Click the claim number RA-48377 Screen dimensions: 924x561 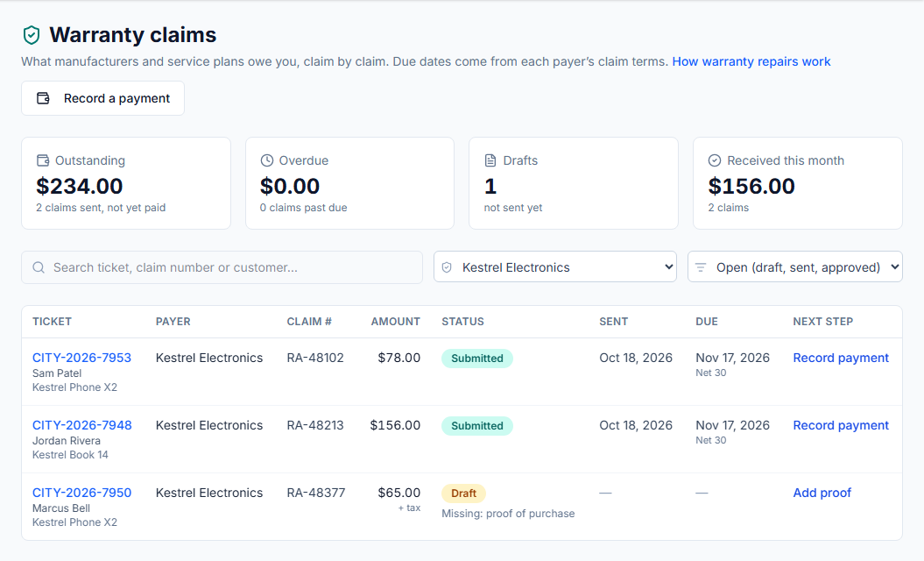point(316,493)
